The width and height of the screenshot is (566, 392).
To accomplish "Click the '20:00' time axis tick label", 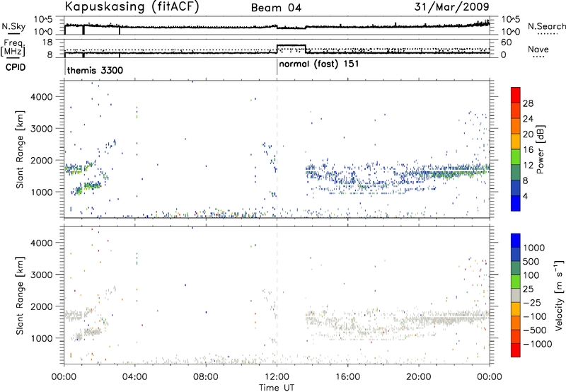I will pyautogui.click(x=419, y=377).
